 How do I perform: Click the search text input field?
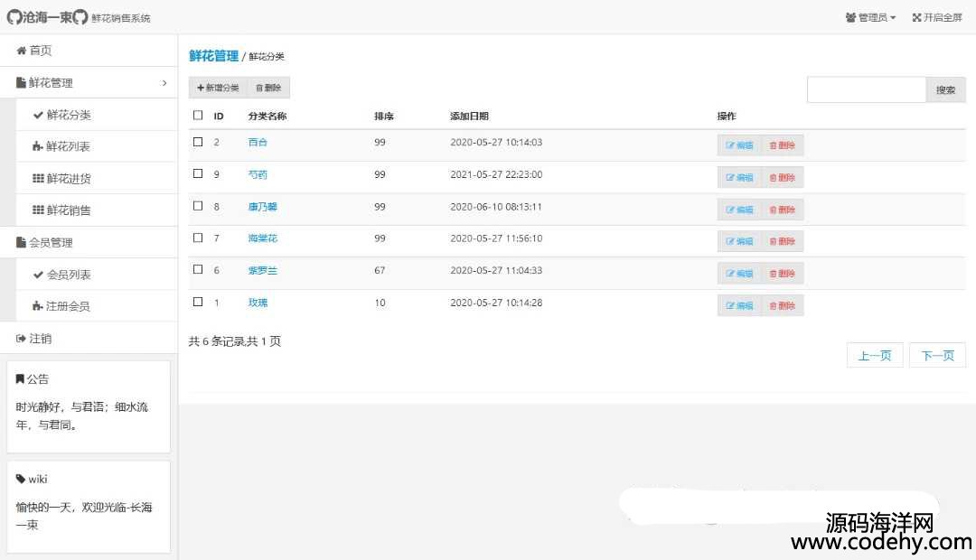click(866, 90)
